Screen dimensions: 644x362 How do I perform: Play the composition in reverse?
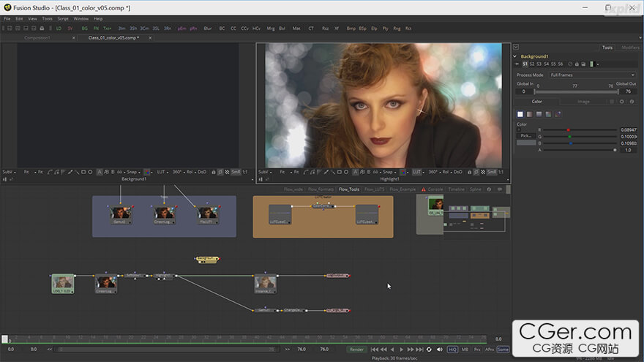tap(392, 350)
